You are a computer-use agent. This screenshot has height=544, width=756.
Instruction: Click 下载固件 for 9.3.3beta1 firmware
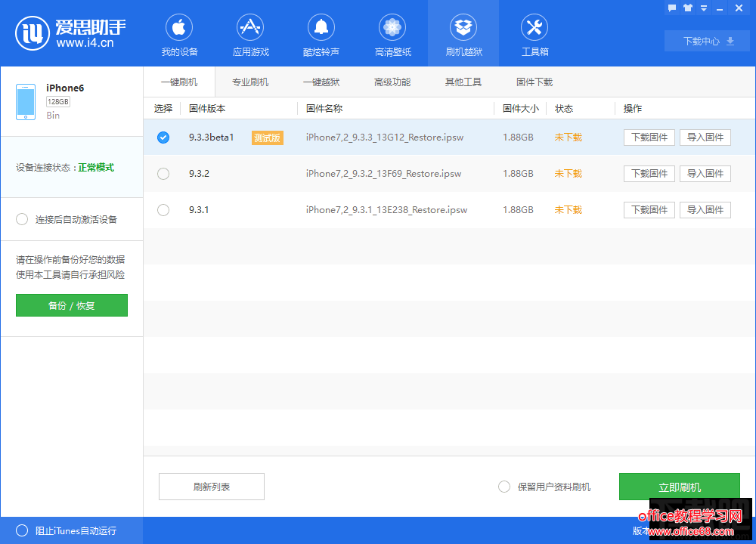649,138
